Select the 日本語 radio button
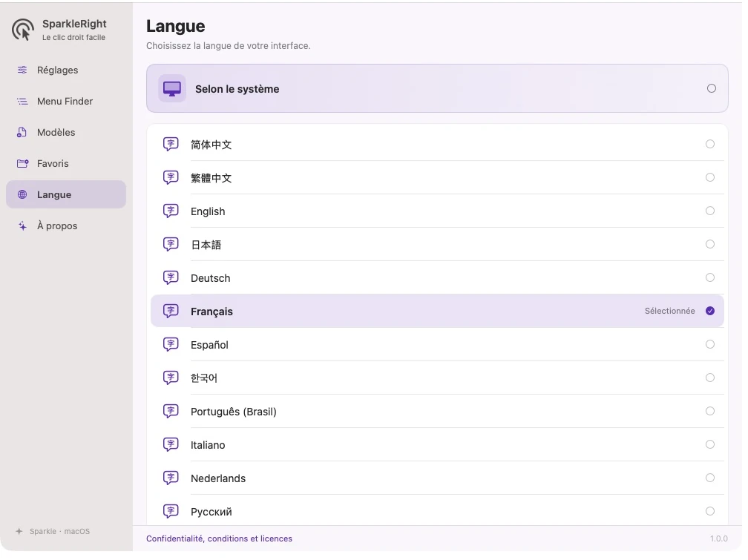Screen dimensions: 748x560 point(710,244)
